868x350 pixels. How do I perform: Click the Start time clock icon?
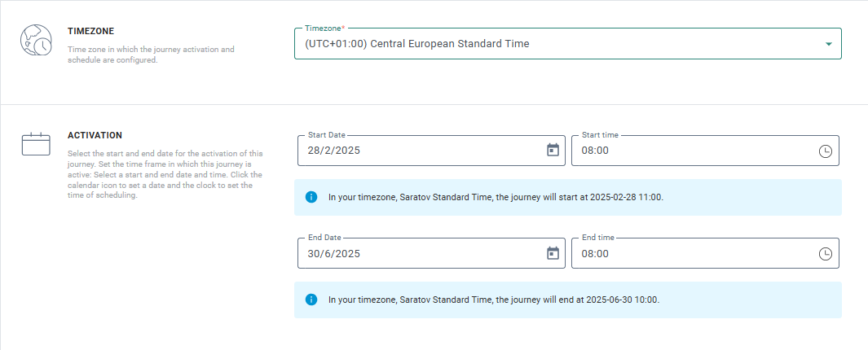[x=826, y=151]
